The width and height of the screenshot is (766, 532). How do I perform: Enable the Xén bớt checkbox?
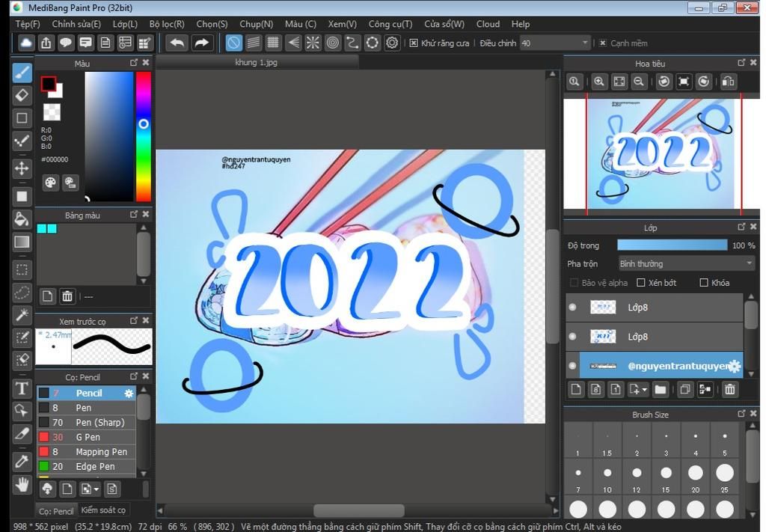(641, 282)
